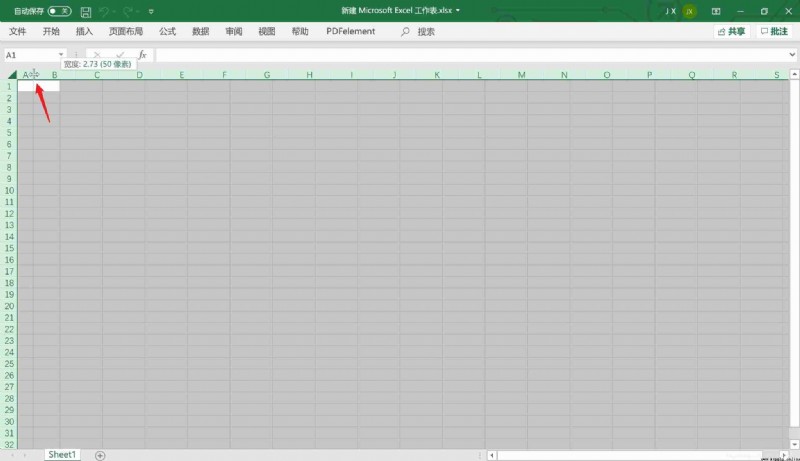Open the Name Box dropdown arrow
Image resolution: width=800 pixels, height=461 pixels.
click(x=61, y=55)
